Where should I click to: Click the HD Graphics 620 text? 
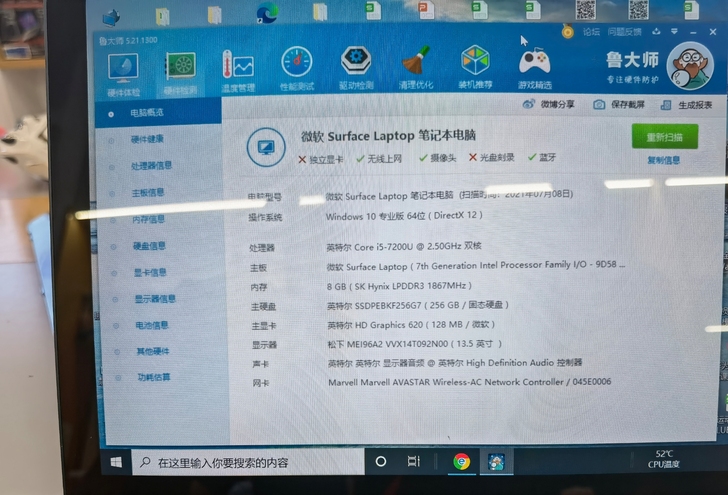click(411, 325)
